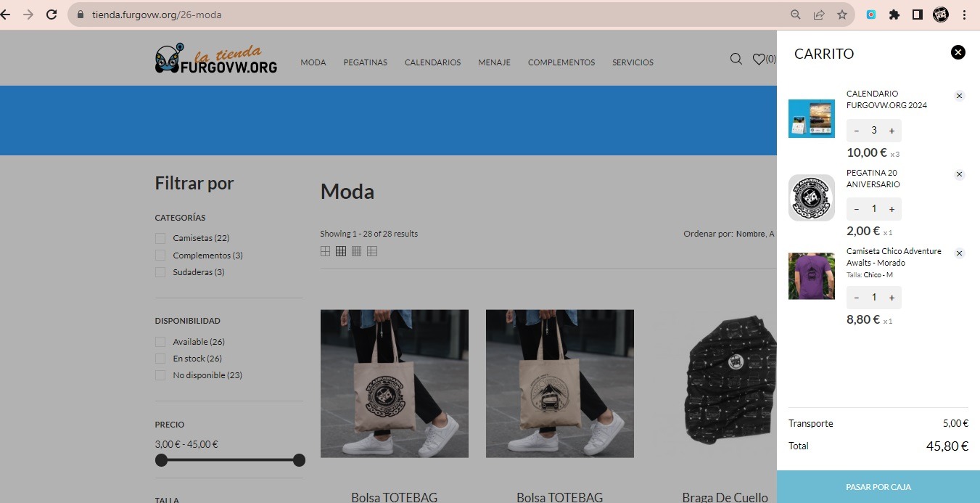Open the Braga De Cuello product title
Image resolution: width=980 pixels, height=503 pixels.
[x=725, y=497]
